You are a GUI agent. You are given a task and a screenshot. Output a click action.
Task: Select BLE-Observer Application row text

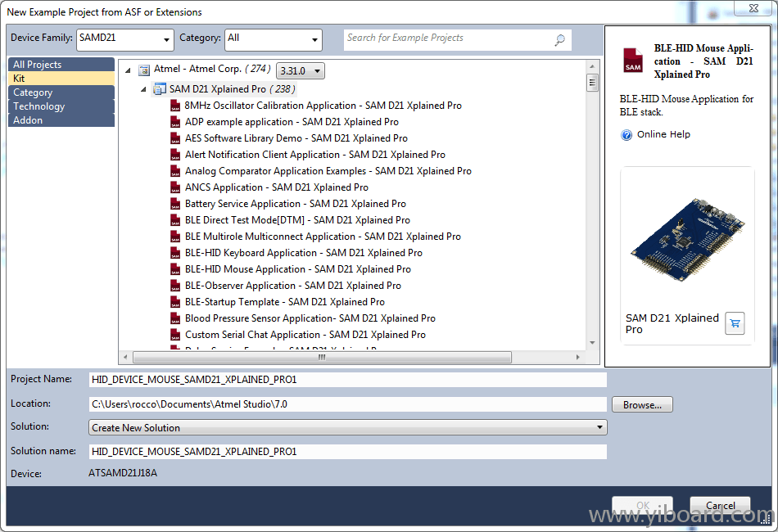click(x=292, y=286)
